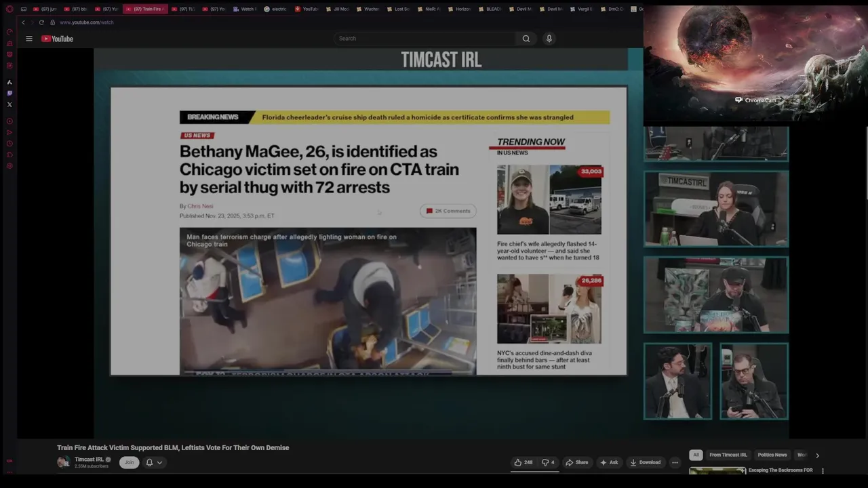The height and width of the screenshot is (488, 868).
Task: Open the sidebar player circle icon
Action: pyautogui.click(x=9, y=121)
